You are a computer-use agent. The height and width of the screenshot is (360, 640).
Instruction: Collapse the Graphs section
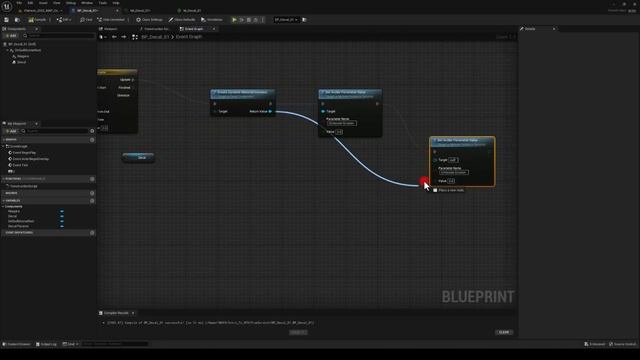pos(4,140)
